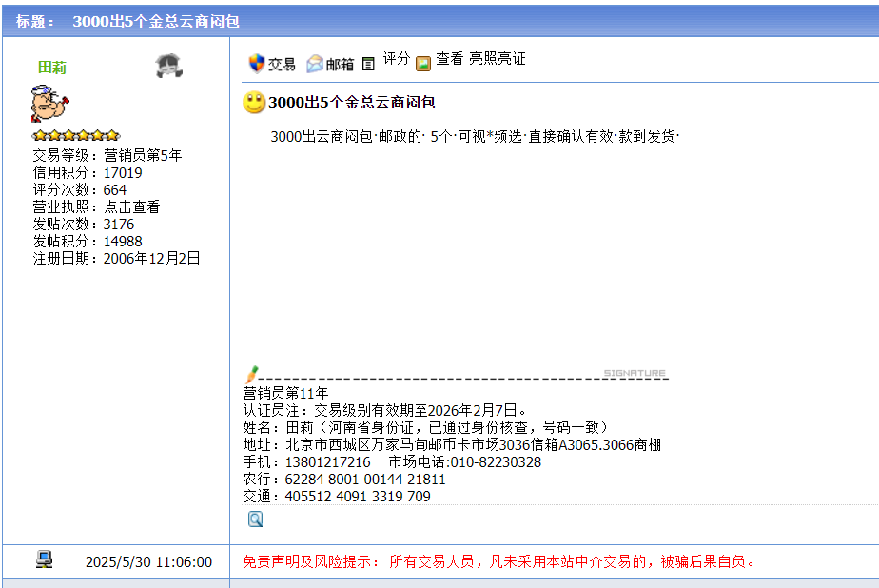Click the envelope mailbox icon
Viewport: 879px width, 588px height.
(315, 64)
